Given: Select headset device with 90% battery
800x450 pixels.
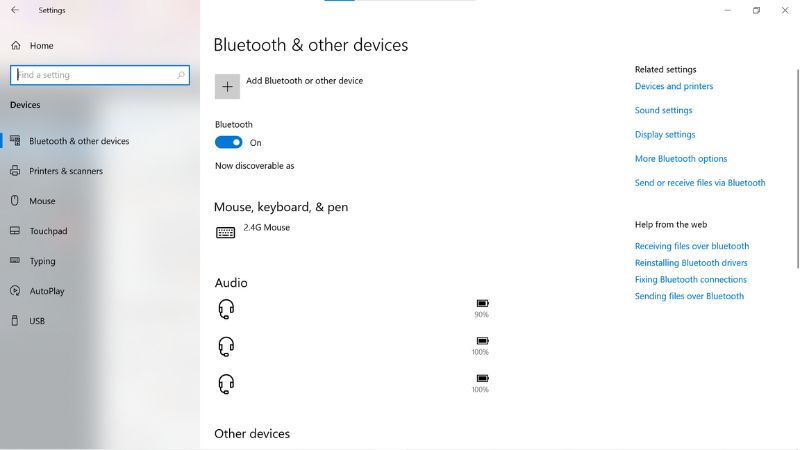Looking at the screenshot, I should tap(352, 309).
